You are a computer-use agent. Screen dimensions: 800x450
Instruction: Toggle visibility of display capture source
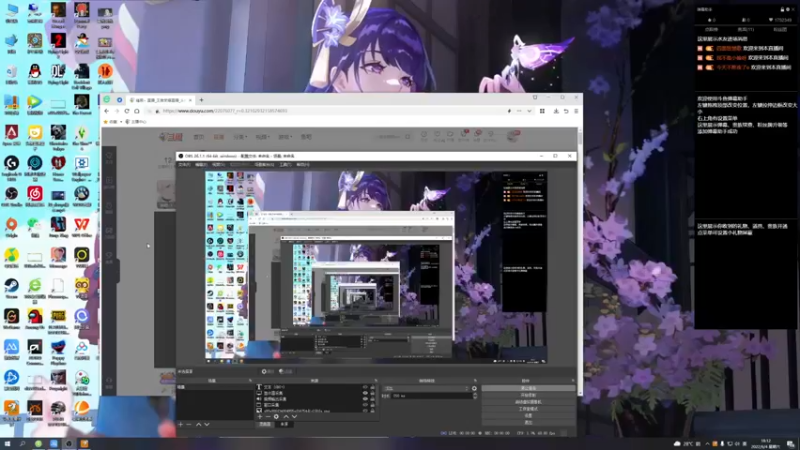[365, 393]
